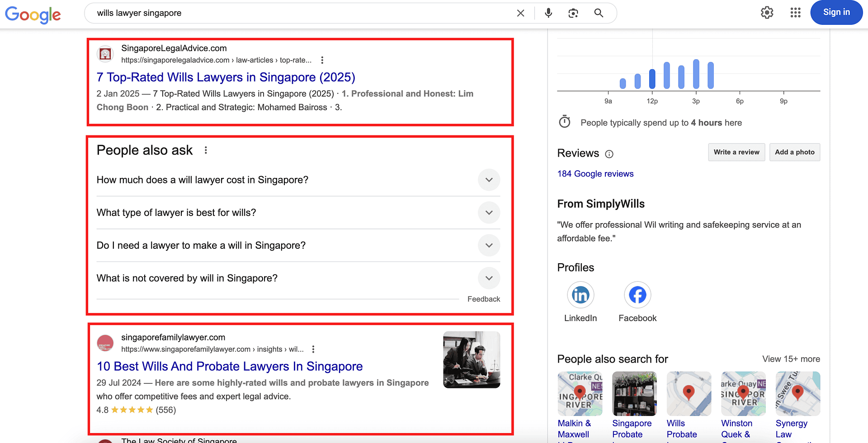Click the singaporefamilylawyer.com site name
Screen dimensions: 868x443
click(x=173, y=337)
